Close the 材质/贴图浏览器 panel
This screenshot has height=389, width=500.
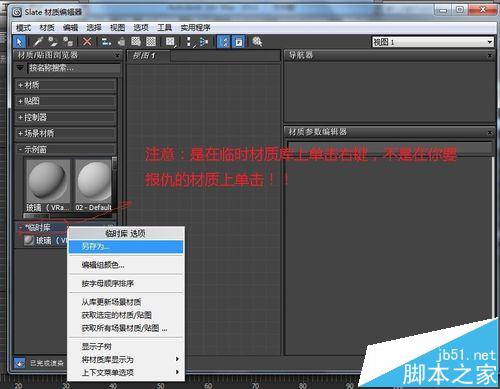click(x=117, y=55)
